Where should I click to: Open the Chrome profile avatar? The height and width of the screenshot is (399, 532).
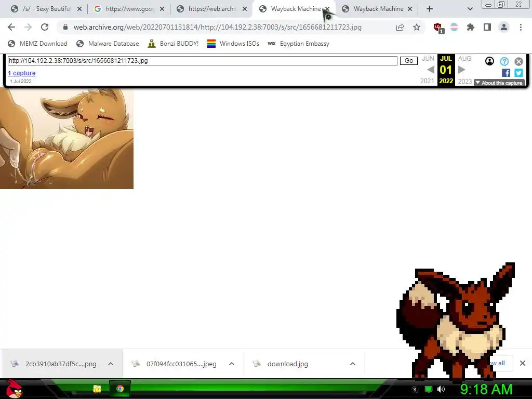pos(504,27)
